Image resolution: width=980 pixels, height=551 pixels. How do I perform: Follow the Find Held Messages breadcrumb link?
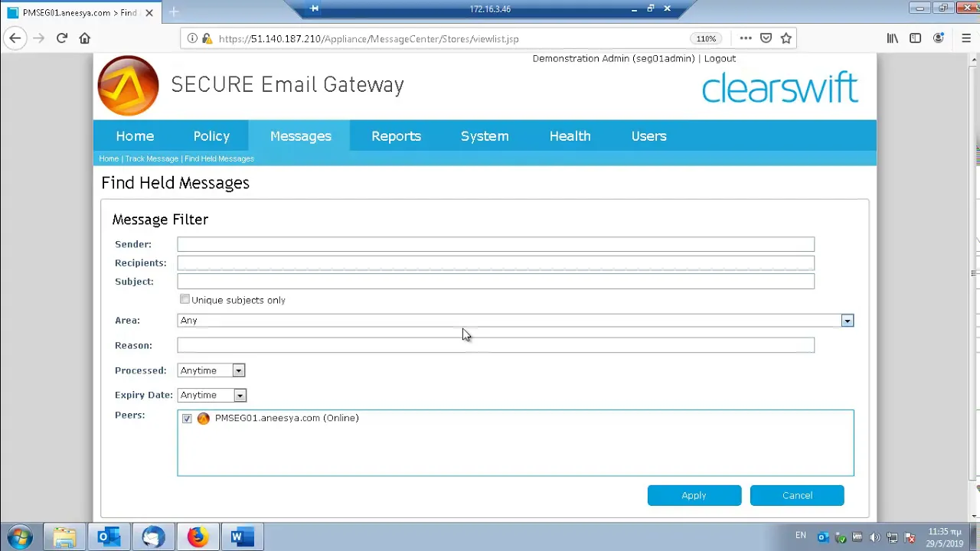219,158
